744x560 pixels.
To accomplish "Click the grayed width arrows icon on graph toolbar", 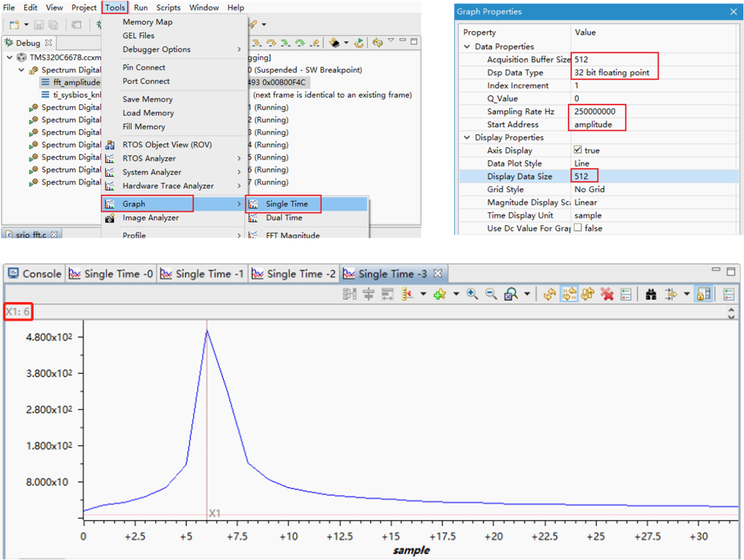I will point(387,294).
